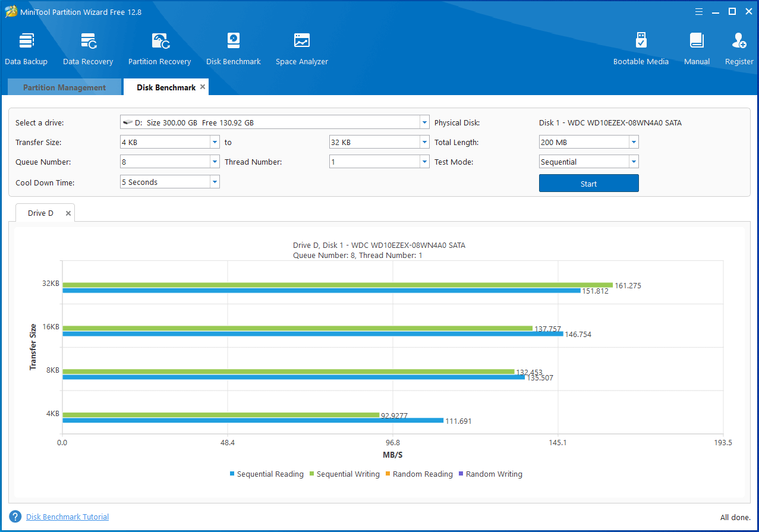Select the Drive D results tab
Viewport: 759px width, 532px height.
[40, 213]
